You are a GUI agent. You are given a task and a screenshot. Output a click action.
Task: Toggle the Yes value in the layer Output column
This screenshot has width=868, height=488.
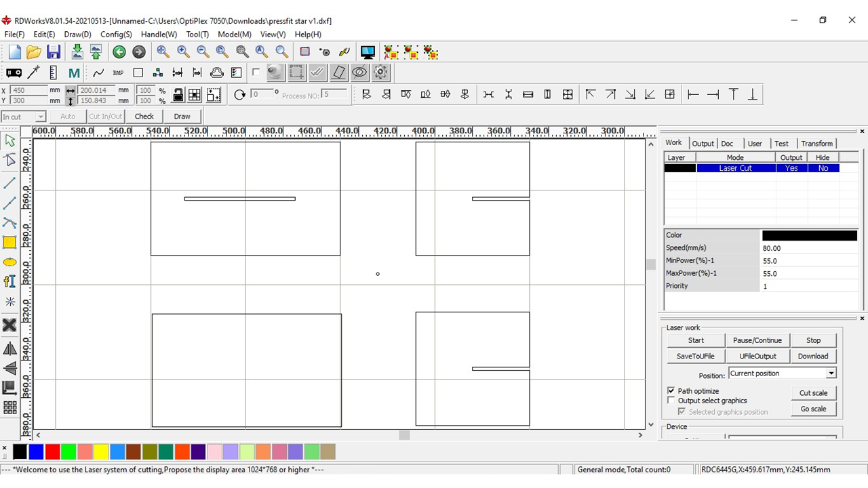[x=791, y=168]
